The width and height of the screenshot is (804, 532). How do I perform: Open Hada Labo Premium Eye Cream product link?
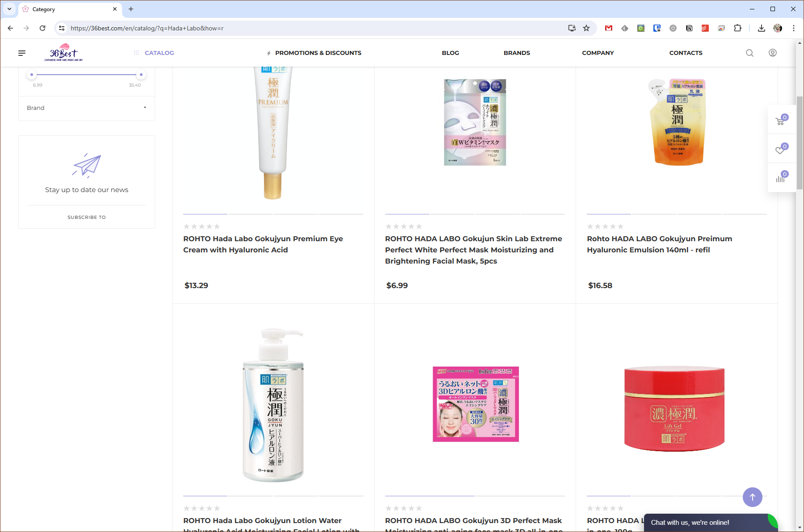(263, 244)
